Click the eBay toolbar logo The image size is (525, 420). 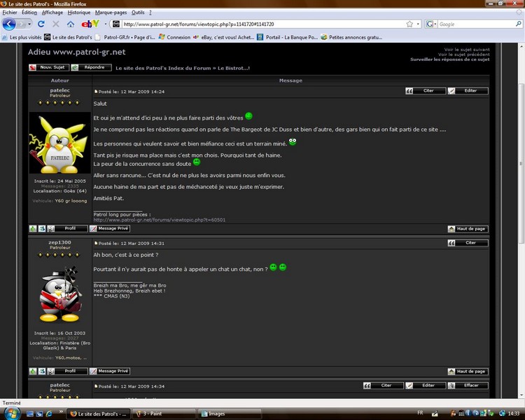pyautogui.click(x=90, y=24)
